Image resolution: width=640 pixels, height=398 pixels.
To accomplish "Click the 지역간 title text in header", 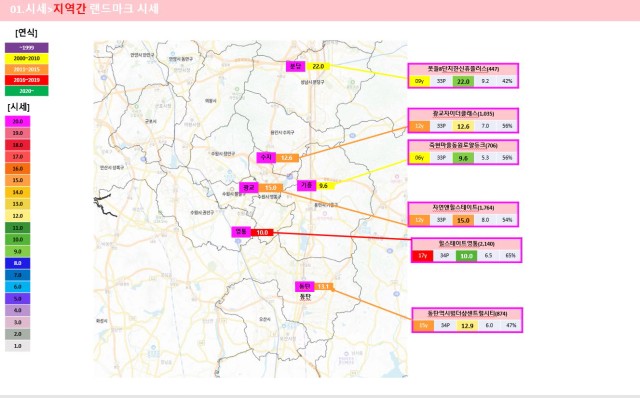I will (x=69, y=9).
